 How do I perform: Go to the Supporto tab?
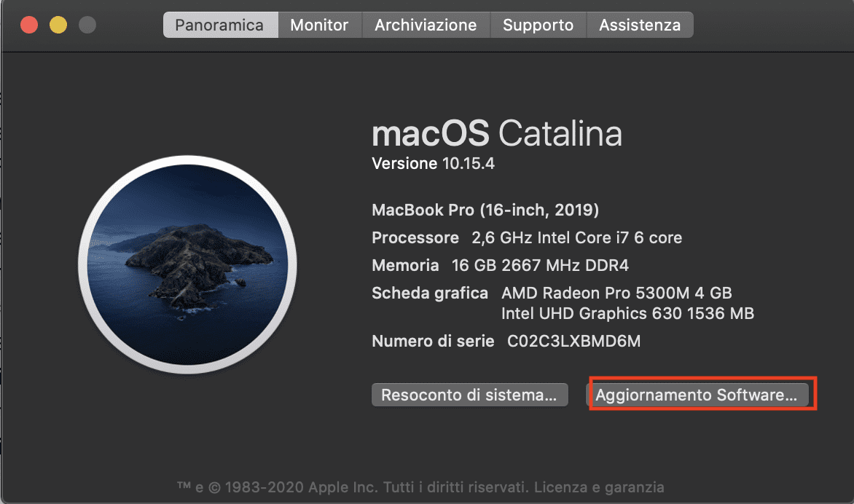point(538,25)
